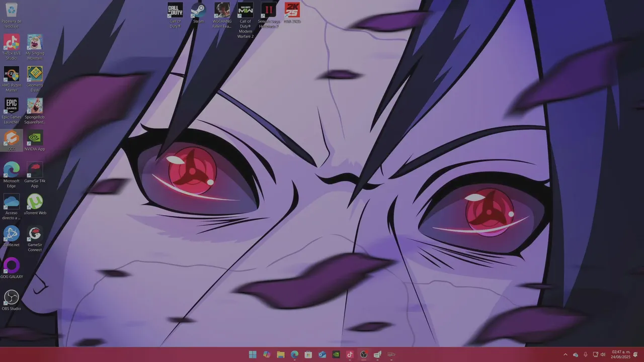Screen dimensions: 644x362
Task: Click the GameSir T4k App desktop icon
Action: click(35, 174)
